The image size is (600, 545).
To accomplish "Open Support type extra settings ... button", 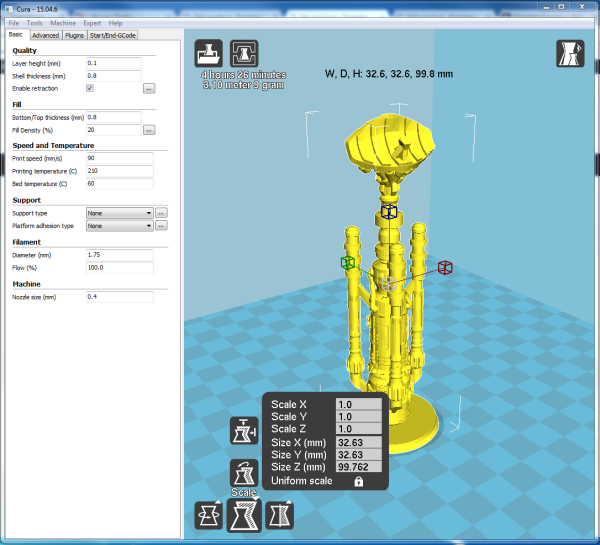I will click(161, 213).
